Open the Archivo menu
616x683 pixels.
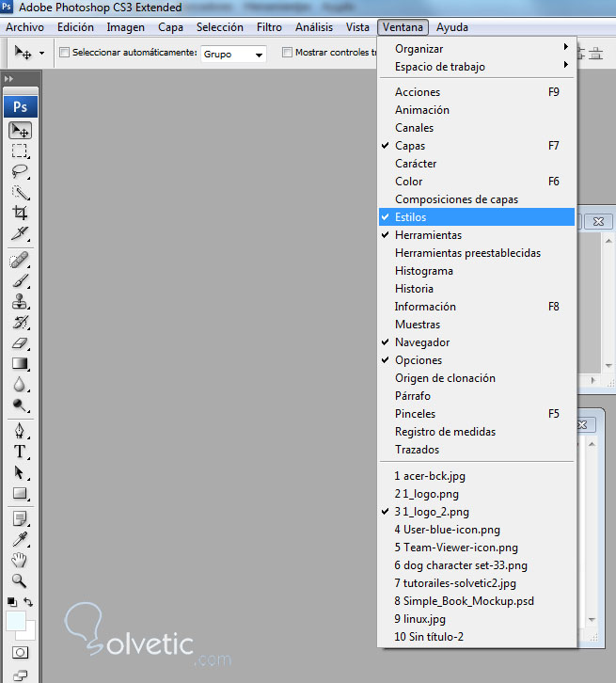(x=24, y=27)
